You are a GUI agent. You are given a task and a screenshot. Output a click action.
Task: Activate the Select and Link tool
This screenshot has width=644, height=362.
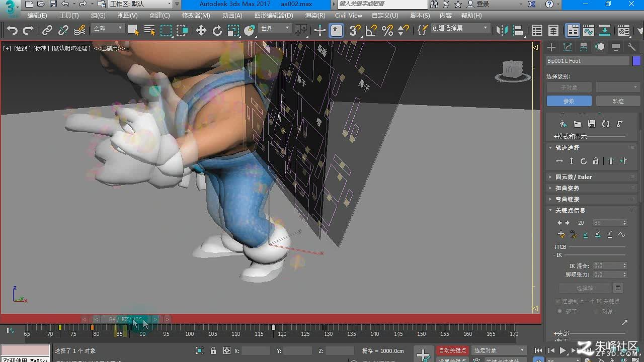pyautogui.click(x=47, y=31)
